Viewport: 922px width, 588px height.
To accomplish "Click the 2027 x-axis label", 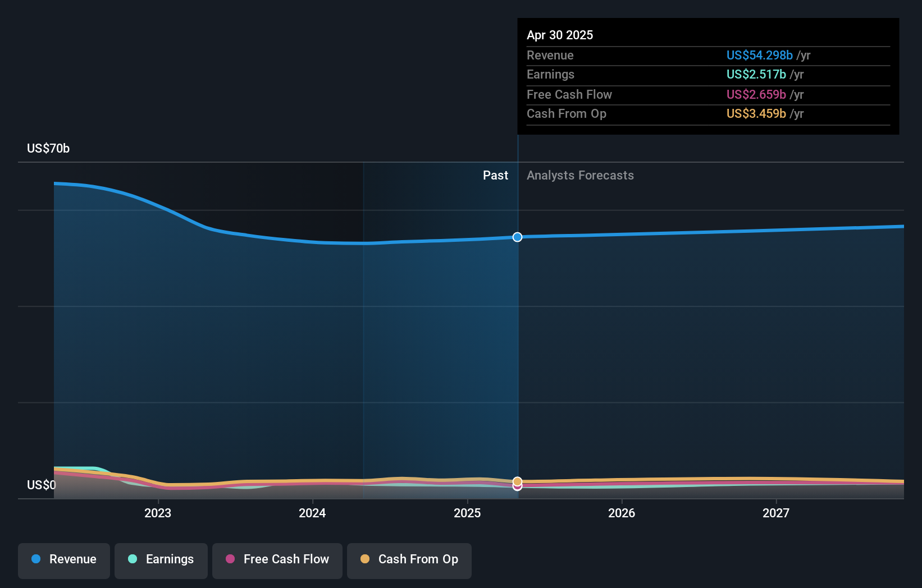I will point(776,513).
